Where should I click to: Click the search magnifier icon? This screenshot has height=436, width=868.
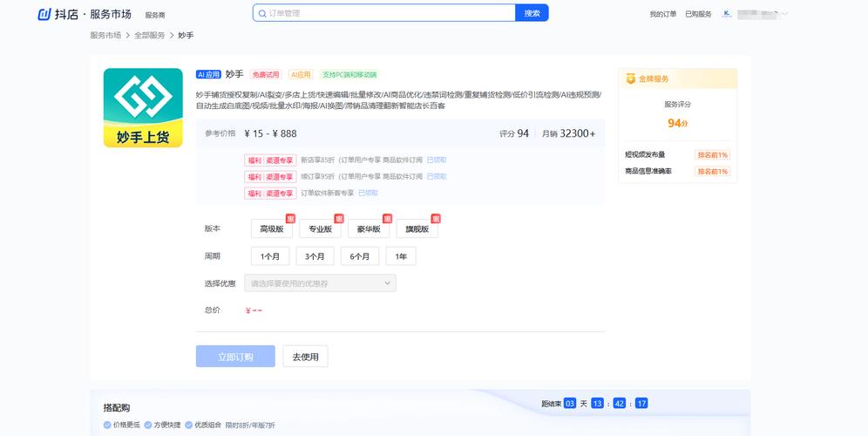[x=262, y=13]
